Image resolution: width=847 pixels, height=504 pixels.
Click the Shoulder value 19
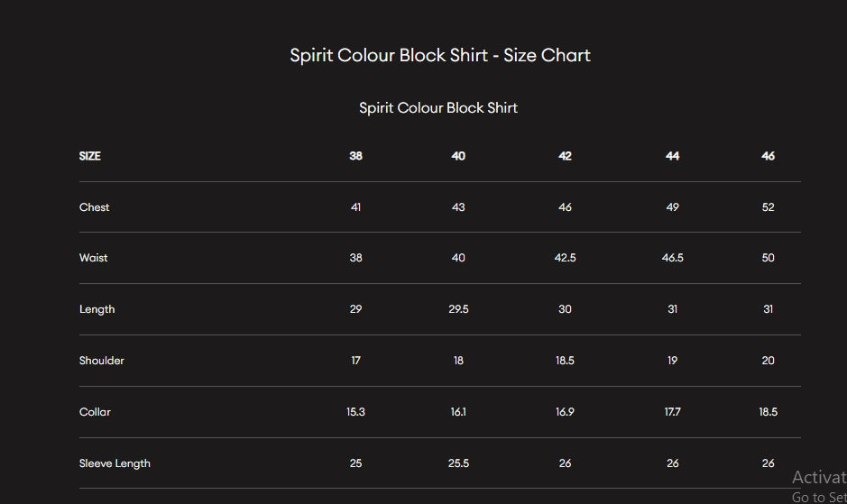tap(672, 361)
